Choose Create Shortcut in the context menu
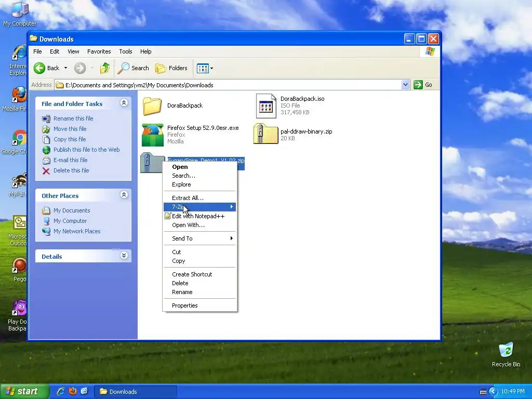 pos(199,274)
